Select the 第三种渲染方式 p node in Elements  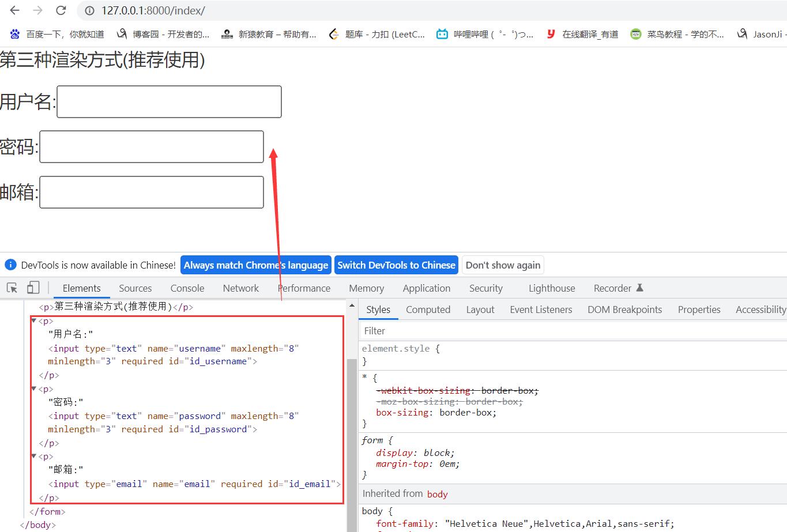[116, 307]
